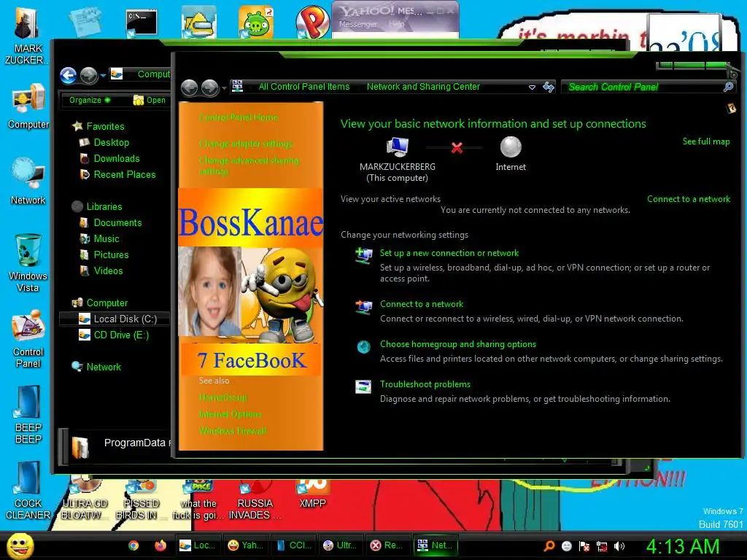Click Windows Firewall under See also
Image resolution: width=747 pixels, height=560 pixels.
(x=233, y=431)
